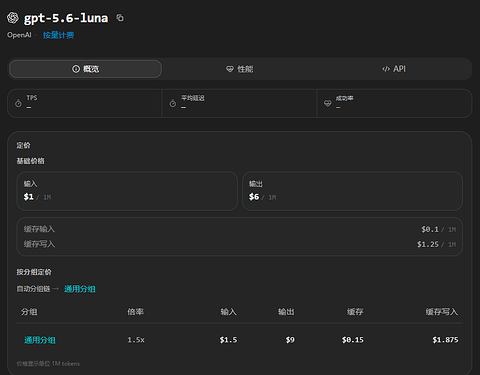Click the TPS stopwatch icon
Image resolution: width=480 pixels, height=375 pixels.
tap(18, 104)
